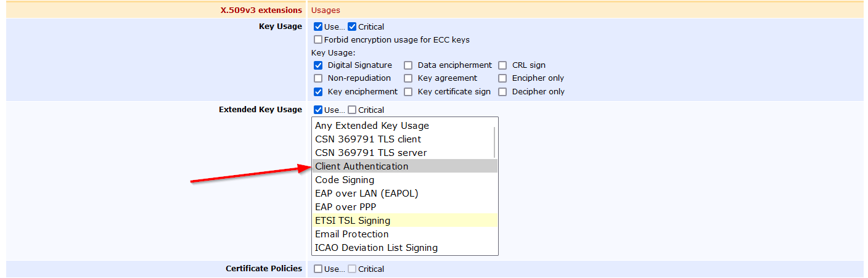Toggle Extended Key Usage 'Use' checkbox

tap(318, 110)
